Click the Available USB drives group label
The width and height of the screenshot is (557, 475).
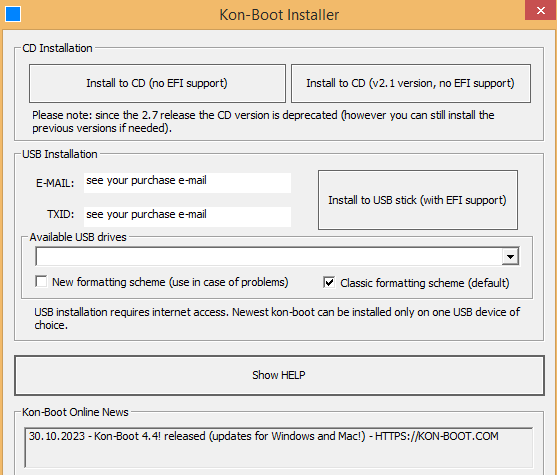pyautogui.click(x=78, y=237)
